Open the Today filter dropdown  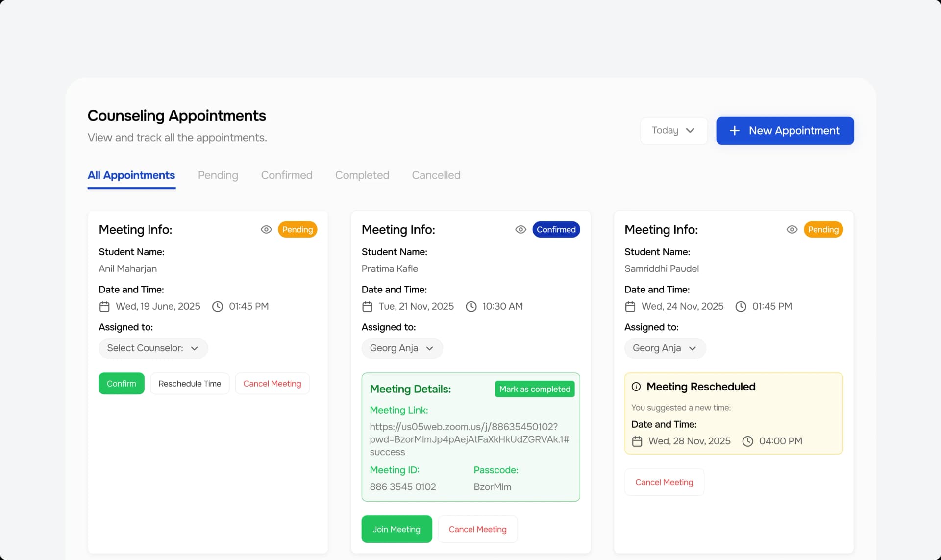[673, 130]
